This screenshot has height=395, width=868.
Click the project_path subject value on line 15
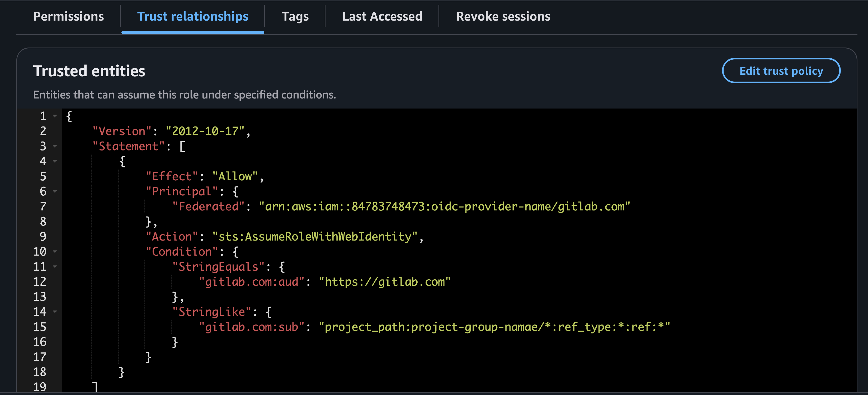tap(494, 327)
